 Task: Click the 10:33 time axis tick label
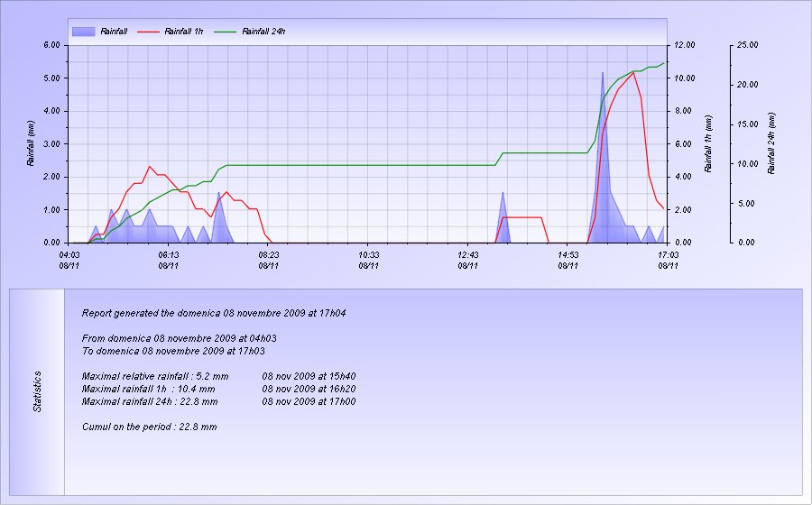(x=368, y=255)
